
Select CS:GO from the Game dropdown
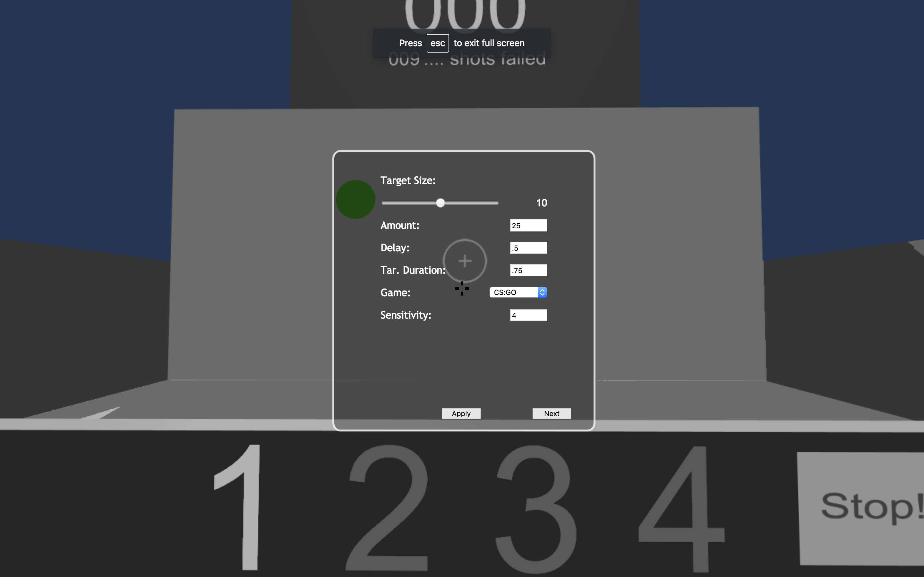click(518, 292)
